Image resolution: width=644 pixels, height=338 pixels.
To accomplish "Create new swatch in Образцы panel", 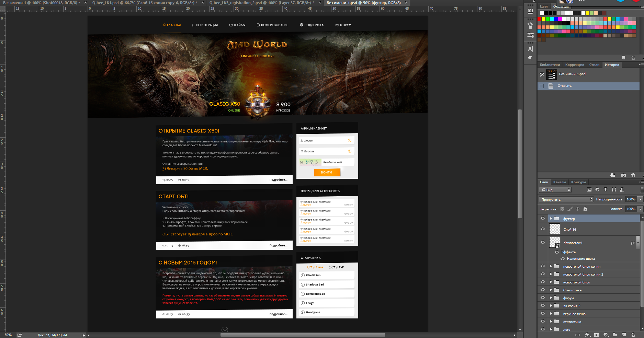I will coord(623,58).
